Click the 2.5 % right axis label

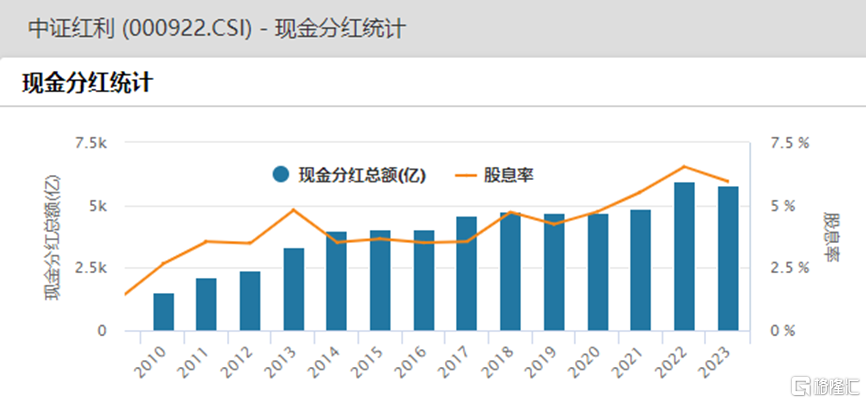tap(789, 268)
